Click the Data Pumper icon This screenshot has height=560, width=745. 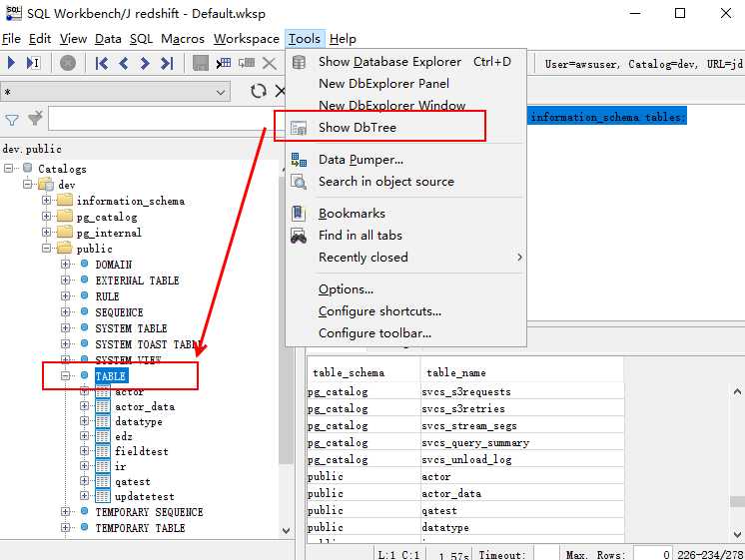tap(299, 160)
